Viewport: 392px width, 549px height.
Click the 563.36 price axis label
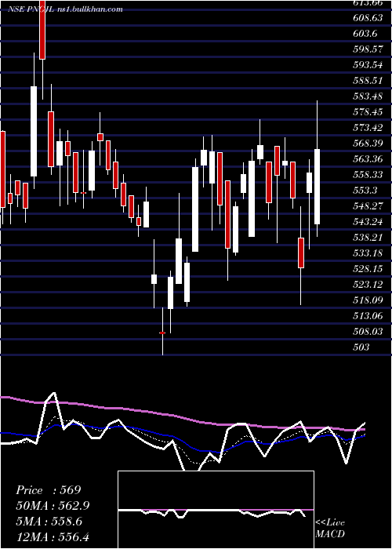pyautogui.click(x=368, y=159)
